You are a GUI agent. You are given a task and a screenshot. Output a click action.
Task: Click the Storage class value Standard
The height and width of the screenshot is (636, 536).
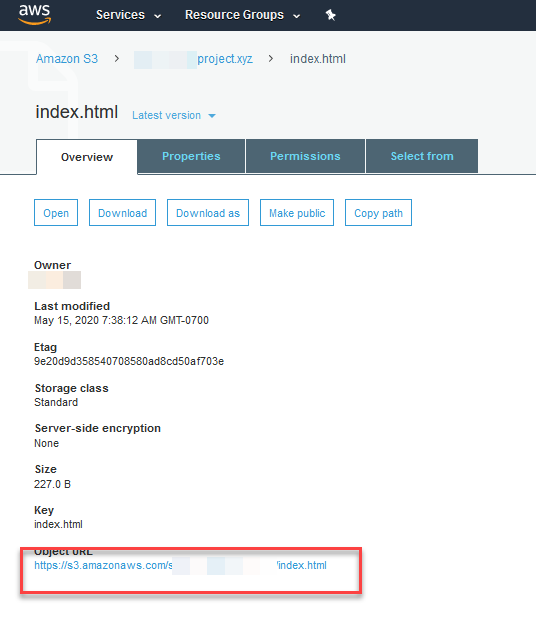(x=56, y=402)
